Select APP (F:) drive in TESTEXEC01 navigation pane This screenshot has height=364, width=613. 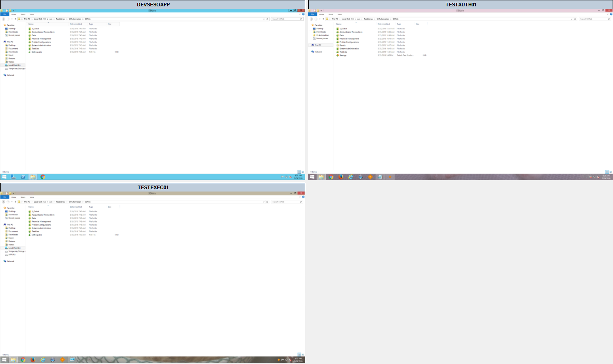pyautogui.click(x=12, y=255)
